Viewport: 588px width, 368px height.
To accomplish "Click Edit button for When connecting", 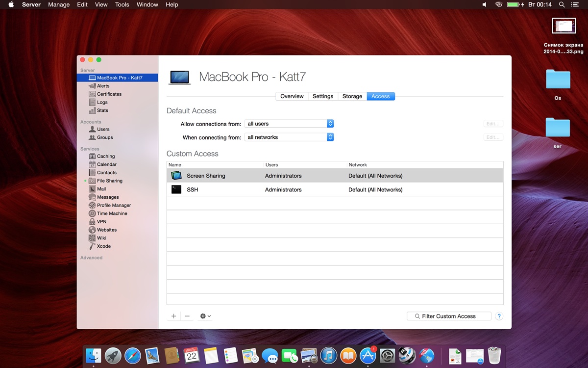I will pyautogui.click(x=493, y=137).
